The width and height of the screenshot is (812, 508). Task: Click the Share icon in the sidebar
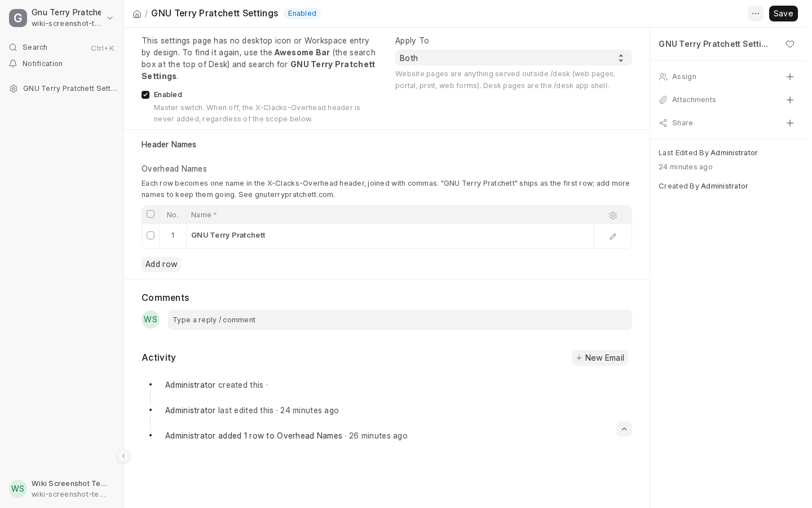pos(663,123)
